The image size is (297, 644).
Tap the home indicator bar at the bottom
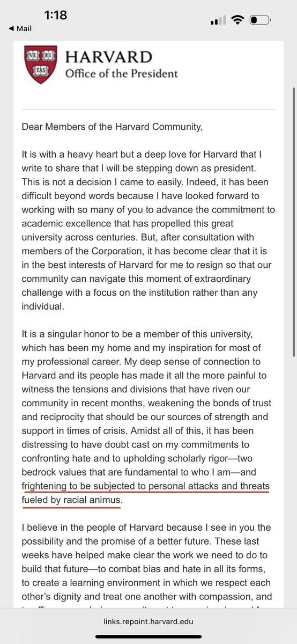point(148,638)
